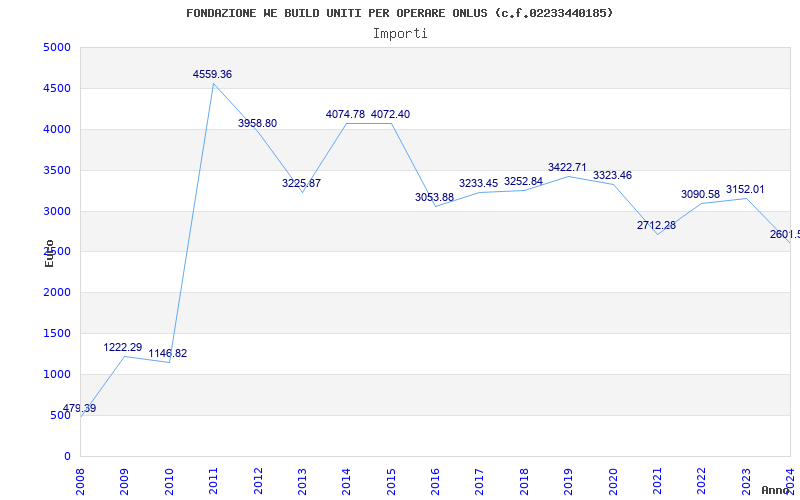The height and width of the screenshot is (500, 800).
Task: Click y-axis tick 5000
Action: tap(57, 48)
